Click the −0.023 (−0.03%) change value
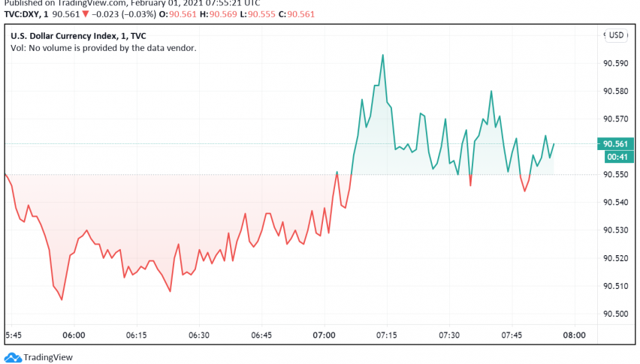Image resolution: width=640 pixels, height=364 pixels. coord(124,14)
